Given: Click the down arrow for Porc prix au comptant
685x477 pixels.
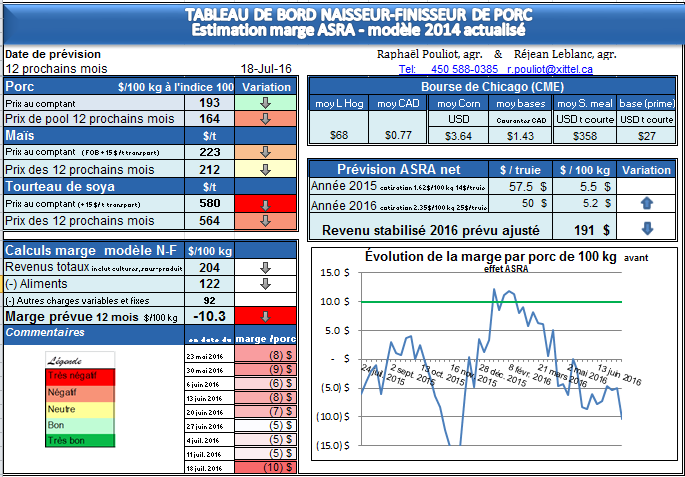Looking at the screenshot, I should point(266,102).
